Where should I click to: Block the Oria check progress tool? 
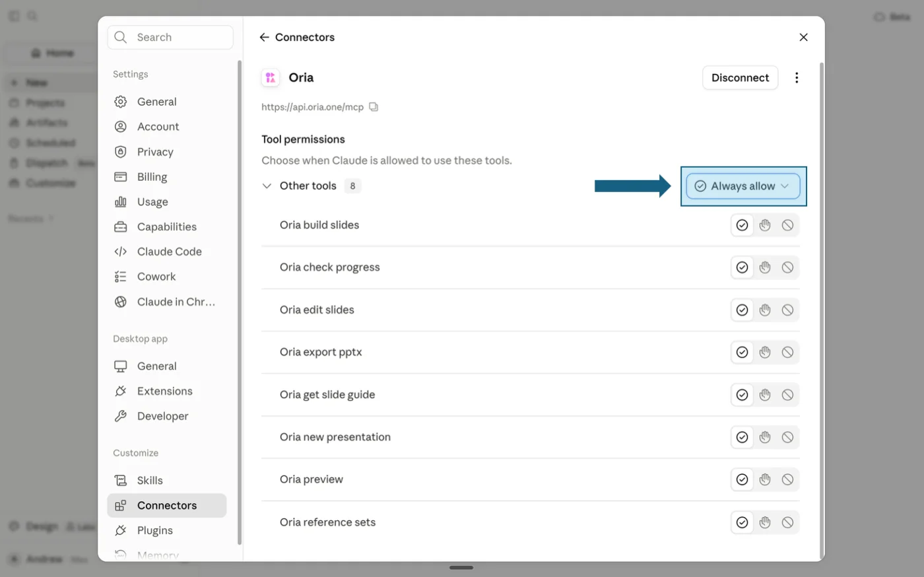787,267
